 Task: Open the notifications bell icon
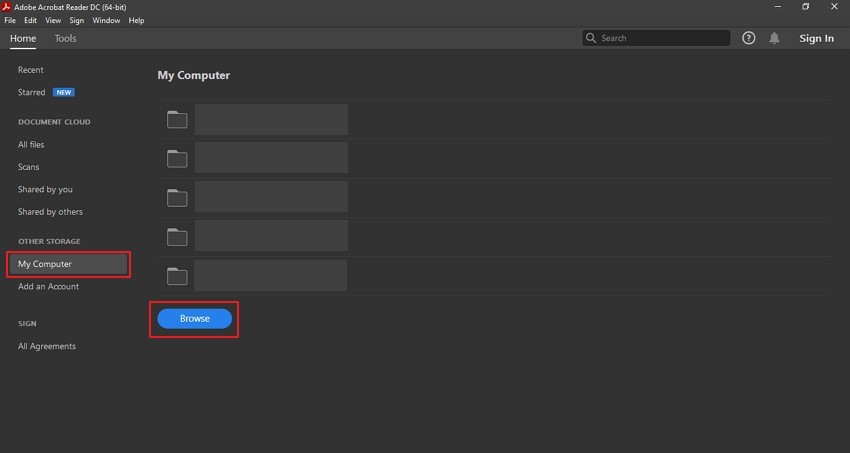tap(774, 38)
